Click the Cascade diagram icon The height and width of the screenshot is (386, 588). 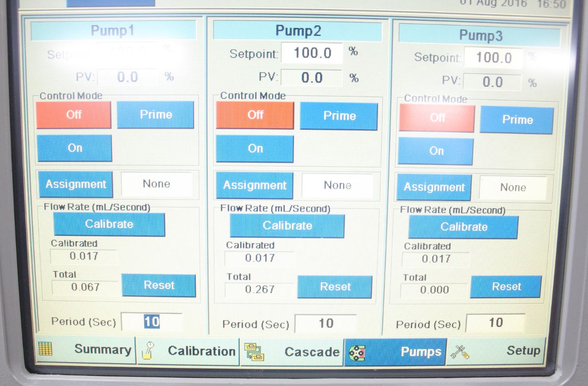click(253, 352)
